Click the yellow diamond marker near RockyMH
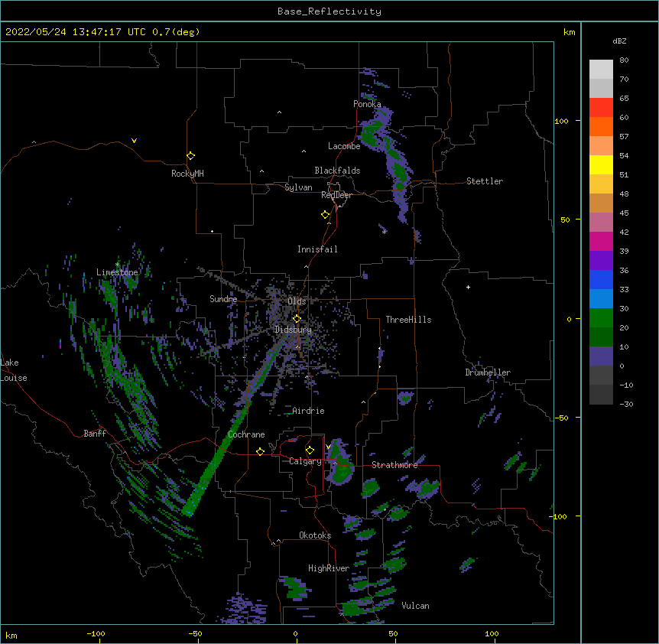The width and height of the screenshot is (659, 644). (190, 156)
